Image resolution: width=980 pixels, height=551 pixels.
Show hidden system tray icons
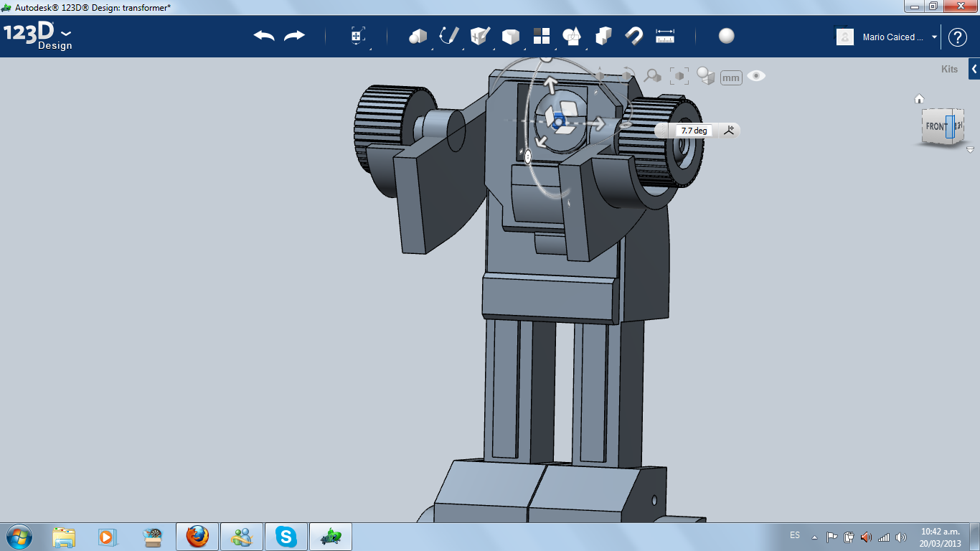click(x=814, y=537)
